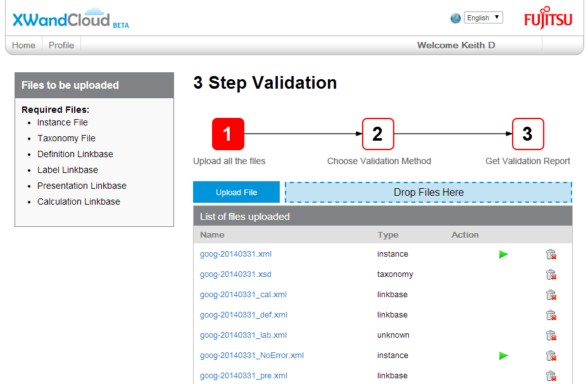Remove goog-20140331_def.xml with trash icon
The image size is (588, 384).
pos(551,315)
